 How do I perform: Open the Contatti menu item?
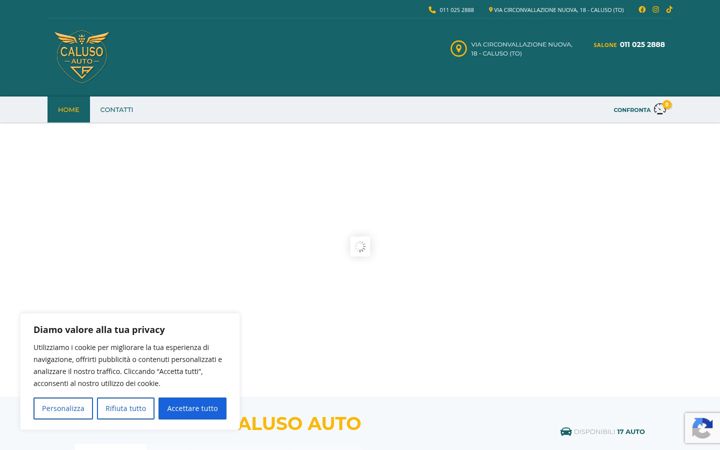point(117,109)
